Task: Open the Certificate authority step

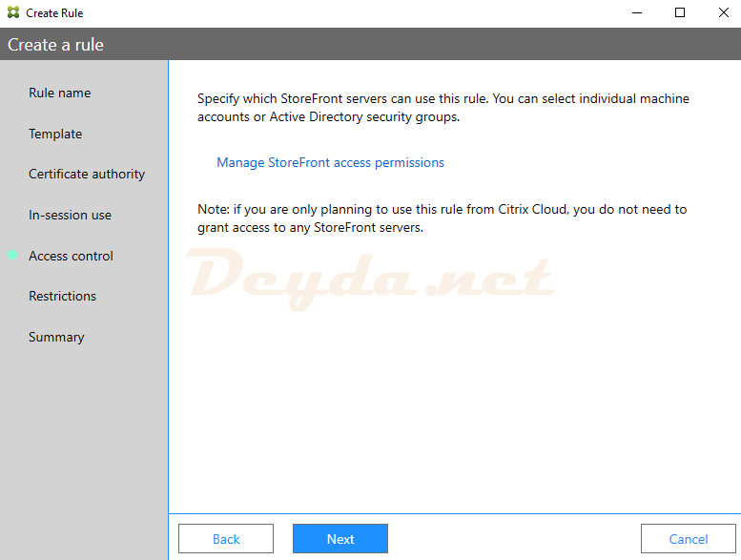Action: coord(87,174)
